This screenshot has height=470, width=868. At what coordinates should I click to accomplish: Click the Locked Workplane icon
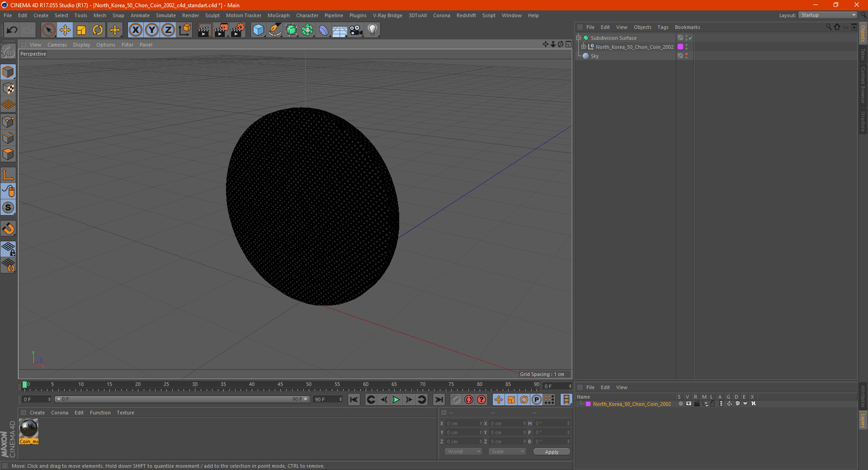pos(8,249)
